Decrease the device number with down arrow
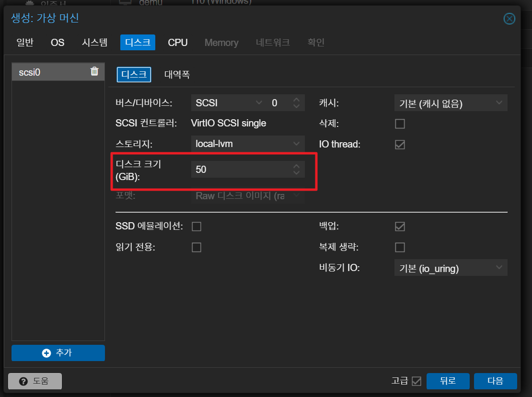532x397 pixels. (x=296, y=106)
